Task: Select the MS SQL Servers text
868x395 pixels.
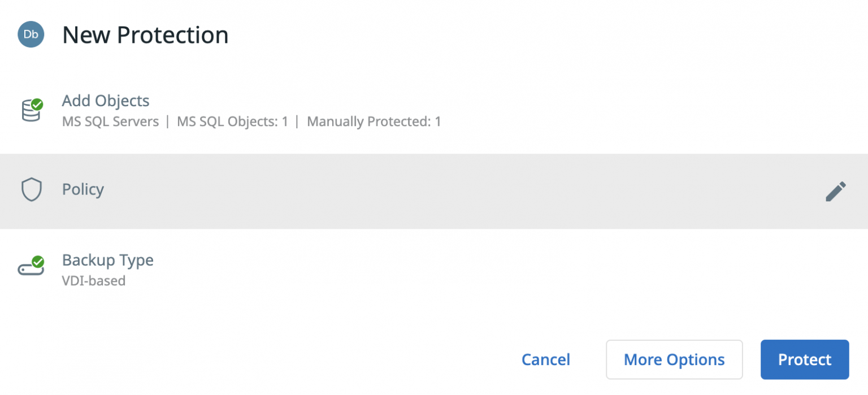Action: pos(110,121)
